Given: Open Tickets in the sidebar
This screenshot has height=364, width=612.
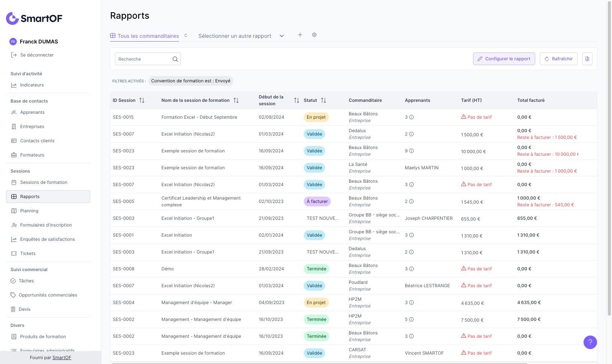Looking at the screenshot, I should tap(28, 254).
